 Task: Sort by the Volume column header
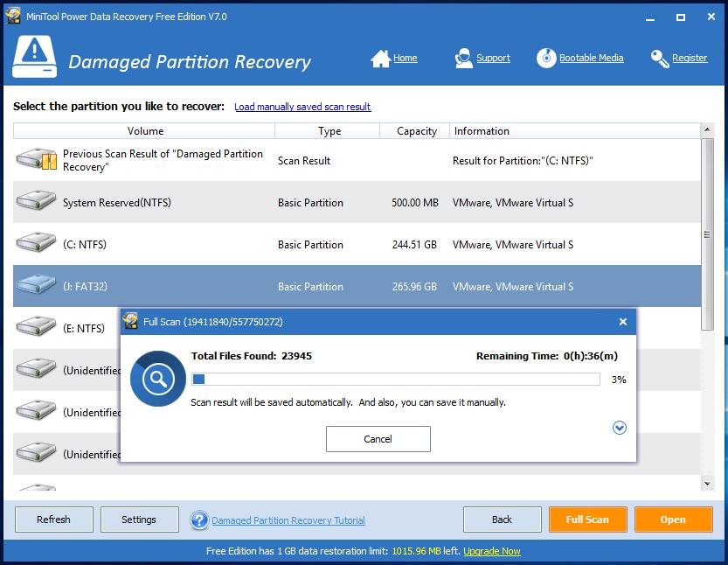(144, 131)
